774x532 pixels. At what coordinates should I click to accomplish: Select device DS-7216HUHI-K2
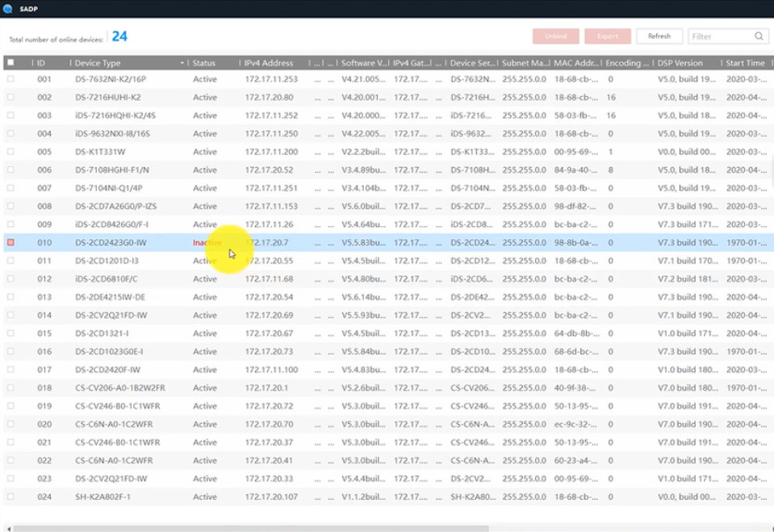click(108, 98)
